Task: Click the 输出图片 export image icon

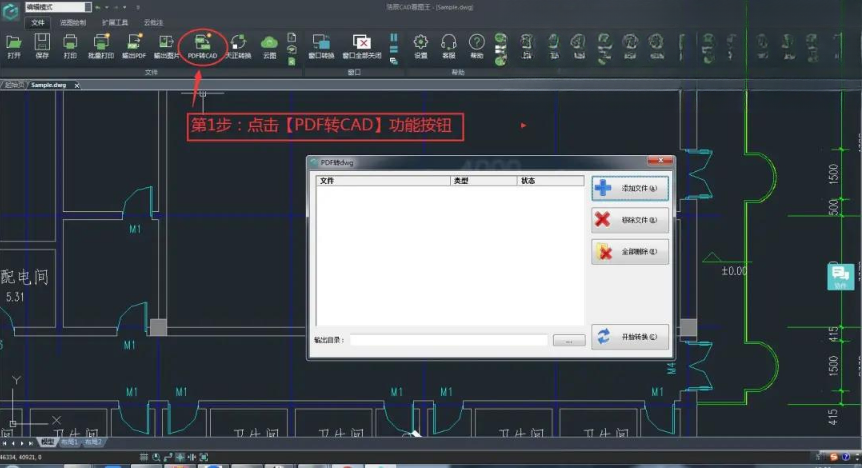Action: click(166, 46)
